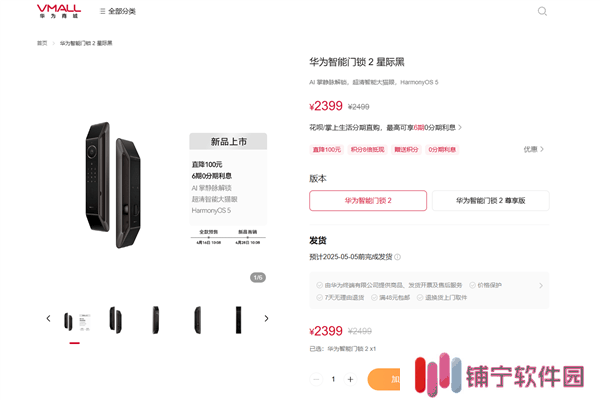Image resolution: width=600 pixels, height=400 pixels.
Task: Expand the installment interest details arrow
Action: tap(460, 127)
